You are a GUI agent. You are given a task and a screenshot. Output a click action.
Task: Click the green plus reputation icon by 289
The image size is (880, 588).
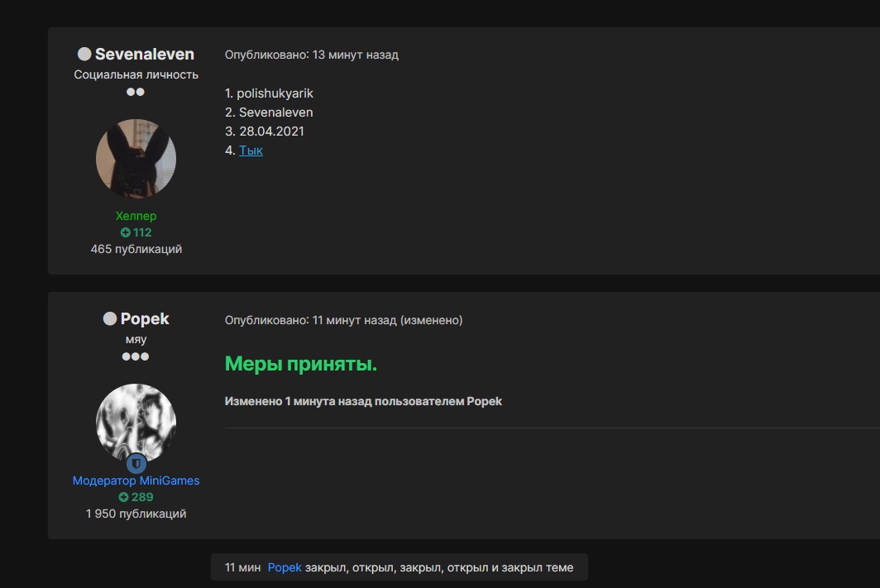pos(123,497)
